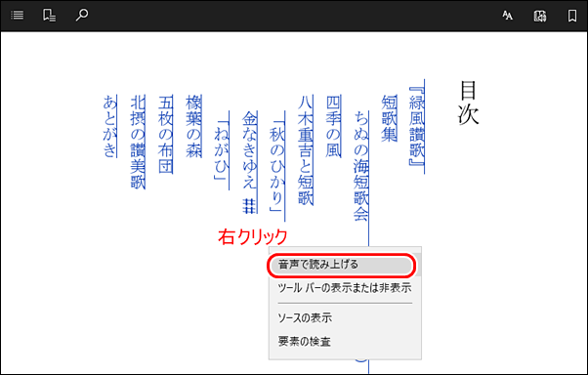Open the 『緑風讃歌』 chapter link
588x375 pixels.
point(417,127)
